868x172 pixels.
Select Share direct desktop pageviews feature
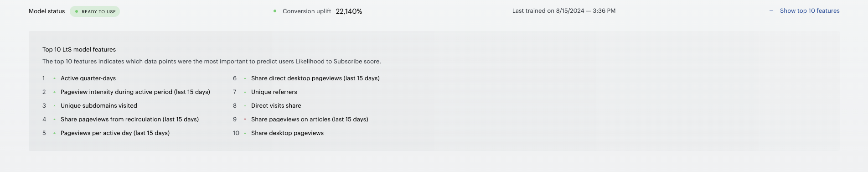click(315, 78)
